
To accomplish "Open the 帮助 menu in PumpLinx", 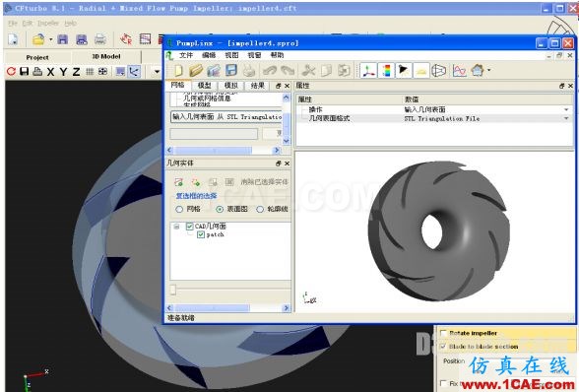I will pos(277,55).
